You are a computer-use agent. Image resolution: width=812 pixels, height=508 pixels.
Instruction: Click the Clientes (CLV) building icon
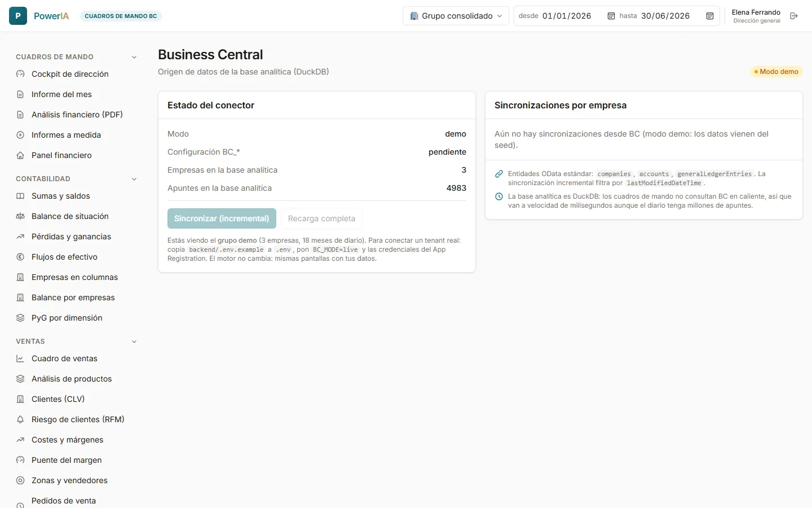coord(20,399)
